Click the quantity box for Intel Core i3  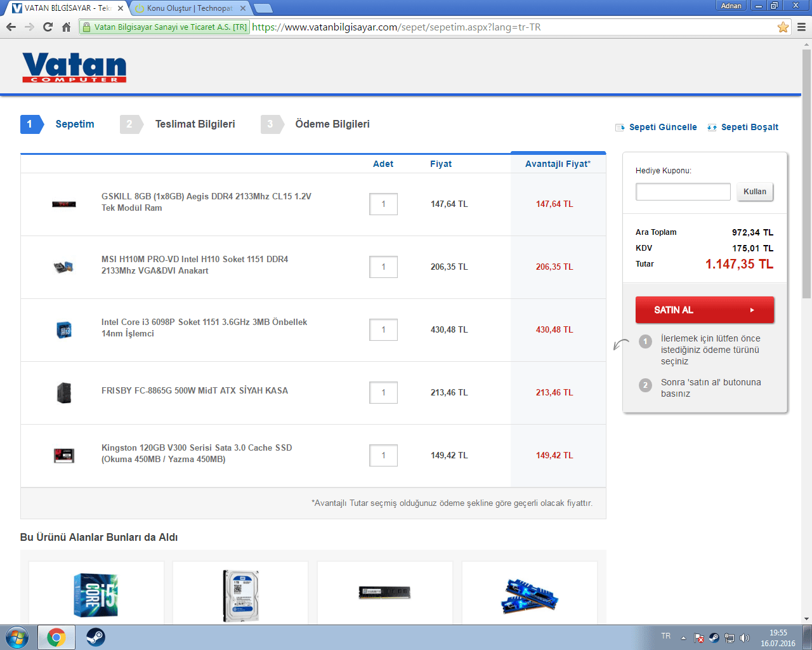click(383, 329)
